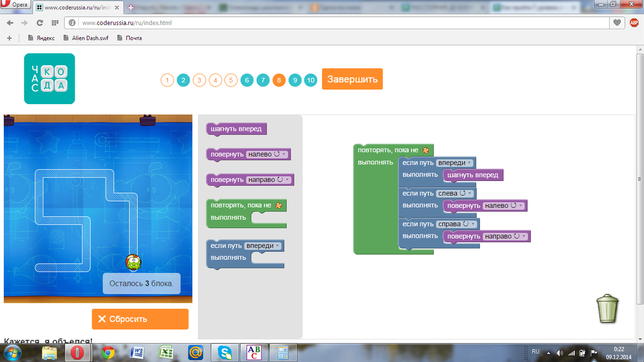Select workspace 'шагнуть вперед' block
This screenshot has height=362, width=644.
473,175
